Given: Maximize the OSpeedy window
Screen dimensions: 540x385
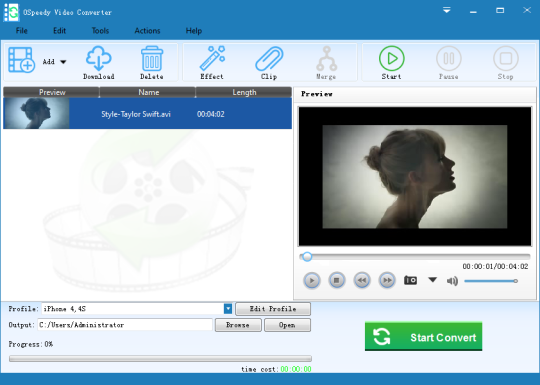Looking at the screenshot, I should 500,10.
